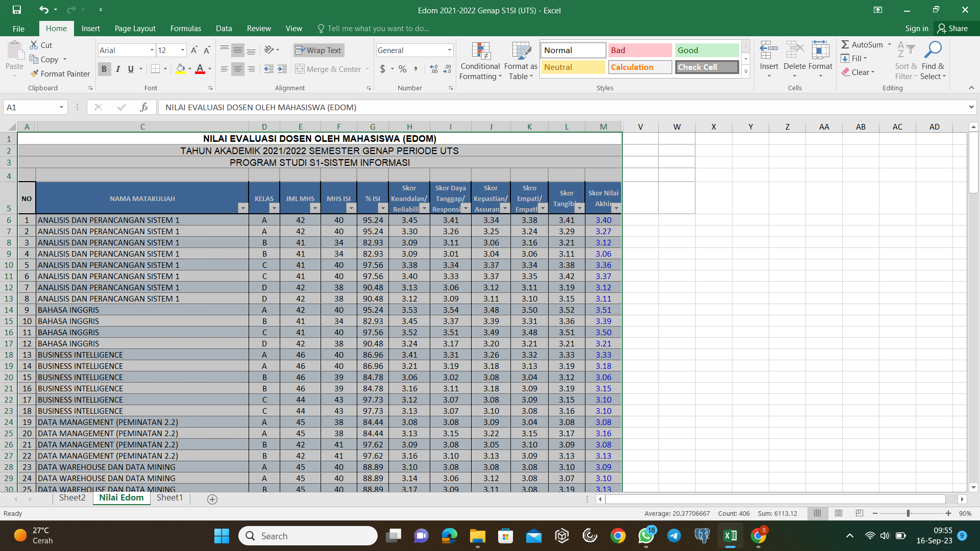This screenshot has width=980, height=551.
Task: Click AutoSum button
Action: point(862,45)
